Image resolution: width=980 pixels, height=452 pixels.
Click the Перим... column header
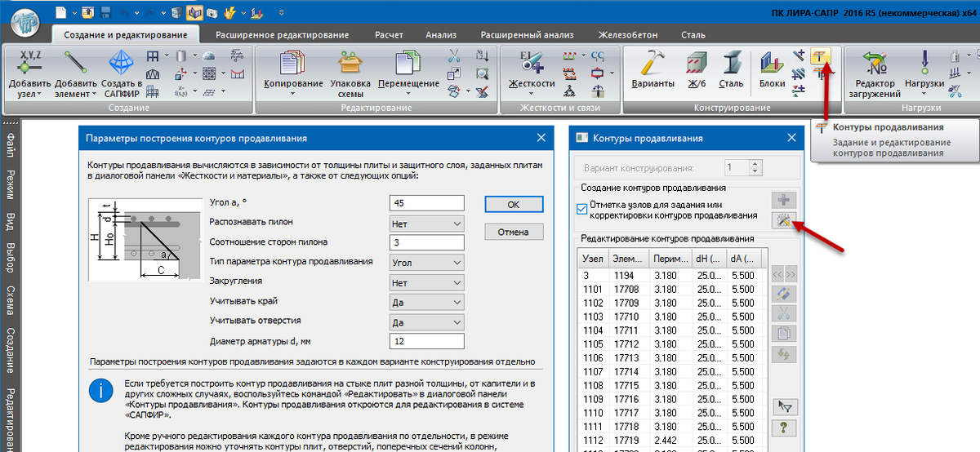[x=670, y=259]
